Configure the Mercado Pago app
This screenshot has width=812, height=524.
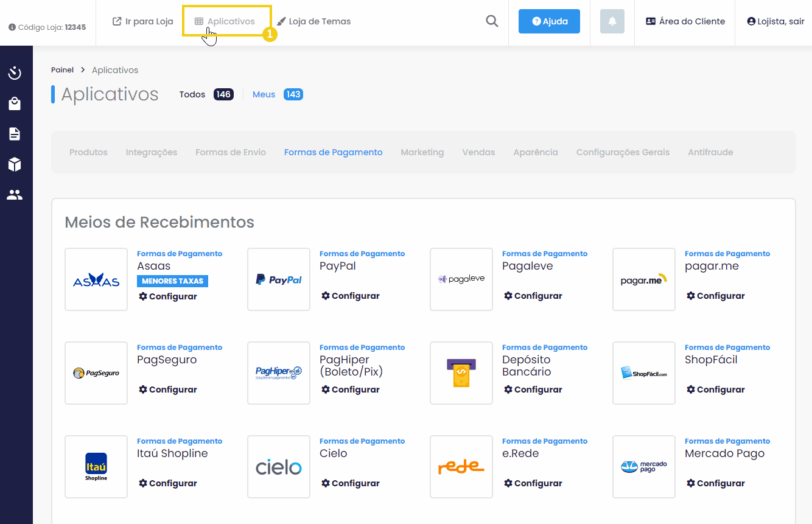pyautogui.click(x=716, y=483)
